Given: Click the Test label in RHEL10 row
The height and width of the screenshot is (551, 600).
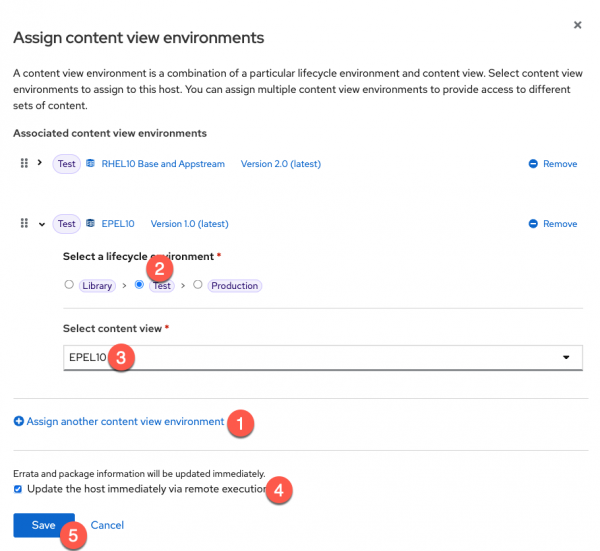Looking at the screenshot, I should pos(67,164).
